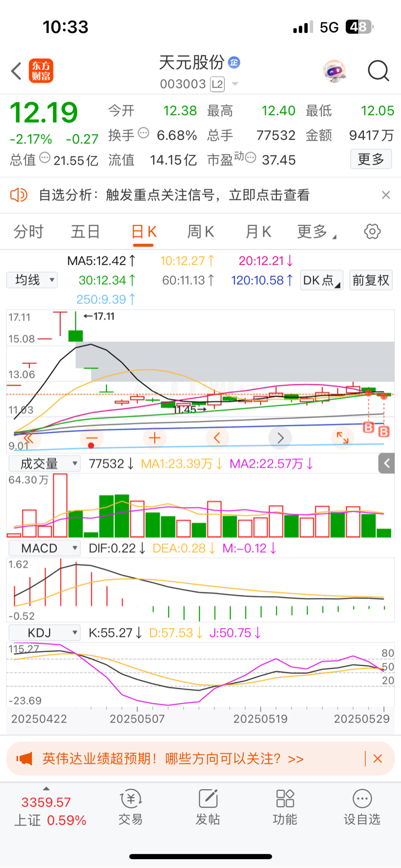Tap the current price 12.19
401x868 pixels.
44,112
